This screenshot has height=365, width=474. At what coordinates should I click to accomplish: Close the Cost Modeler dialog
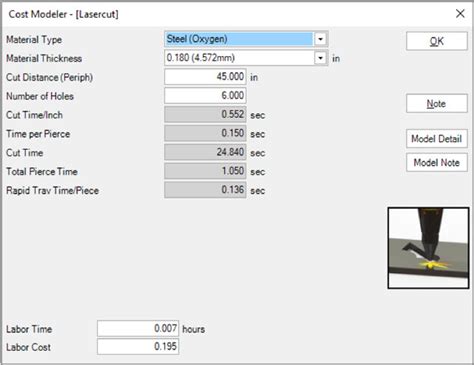tap(460, 14)
